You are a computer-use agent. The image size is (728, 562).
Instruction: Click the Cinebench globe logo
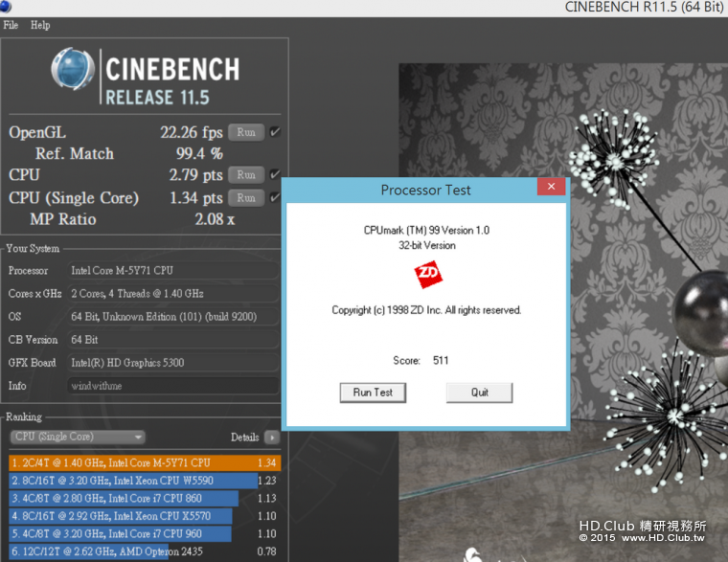(x=73, y=75)
